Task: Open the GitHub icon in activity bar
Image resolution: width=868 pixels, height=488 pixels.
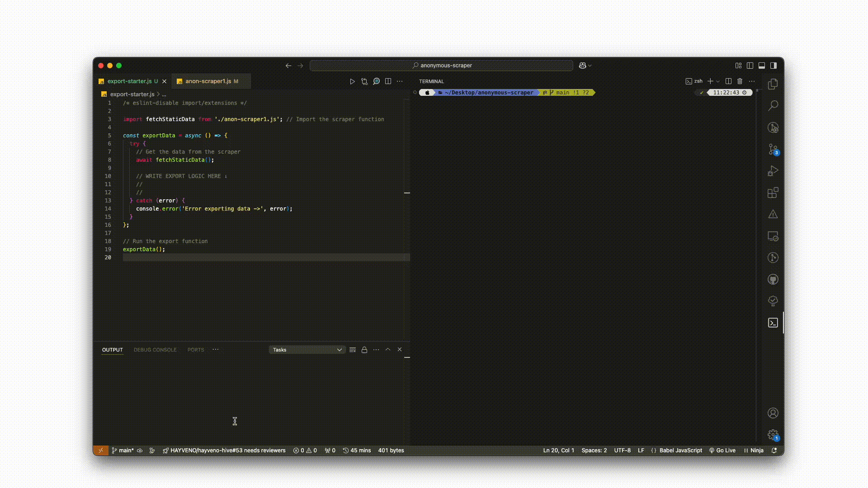Action: pyautogui.click(x=773, y=280)
